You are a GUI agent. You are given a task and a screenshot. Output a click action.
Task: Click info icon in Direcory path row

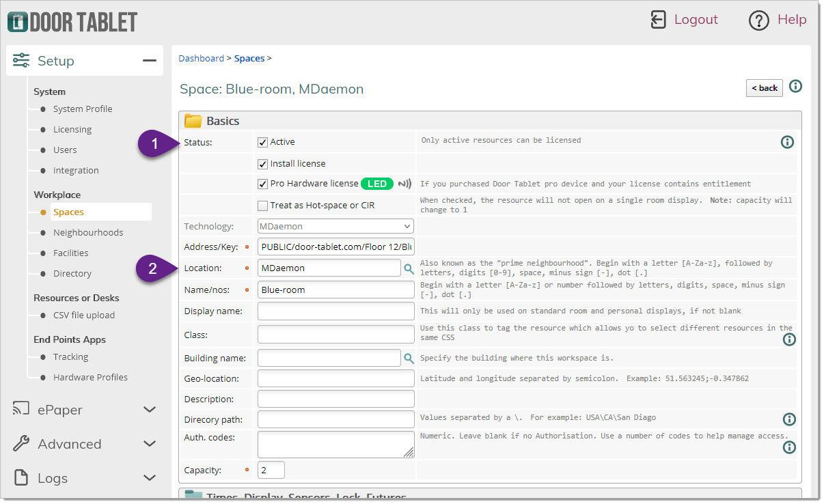(x=789, y=419)
